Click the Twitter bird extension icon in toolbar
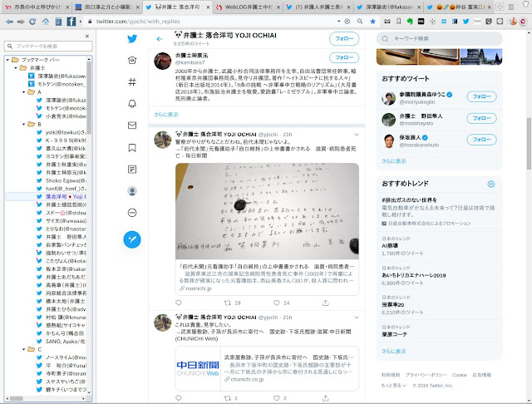 click(465, 22)
